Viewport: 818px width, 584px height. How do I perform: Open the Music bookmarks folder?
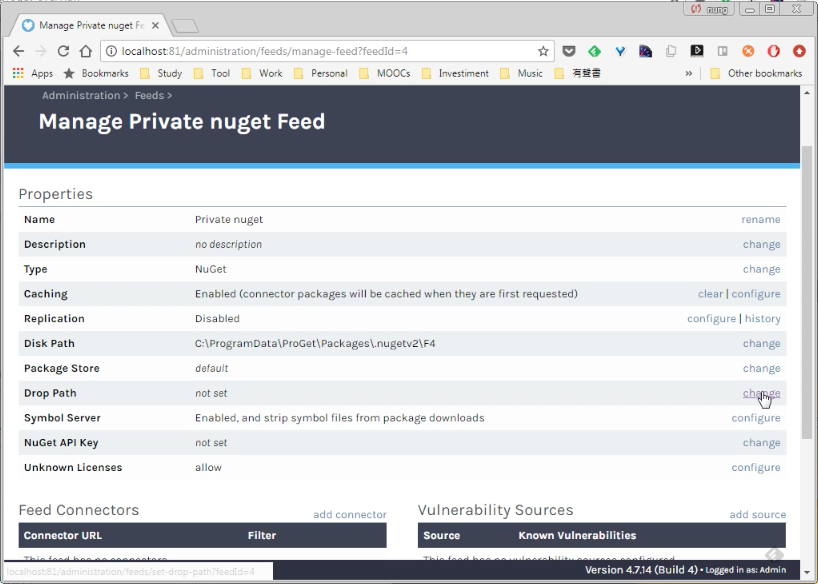(x=521, y=73)
